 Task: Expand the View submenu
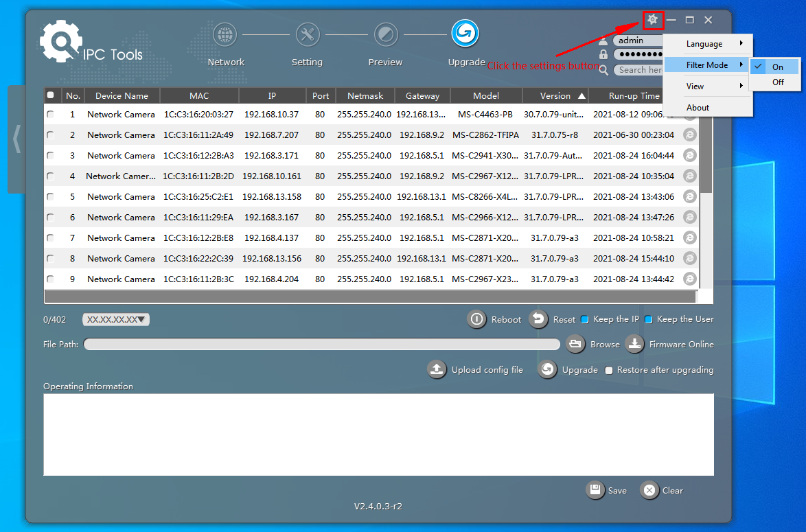click(x=709, y=86)
